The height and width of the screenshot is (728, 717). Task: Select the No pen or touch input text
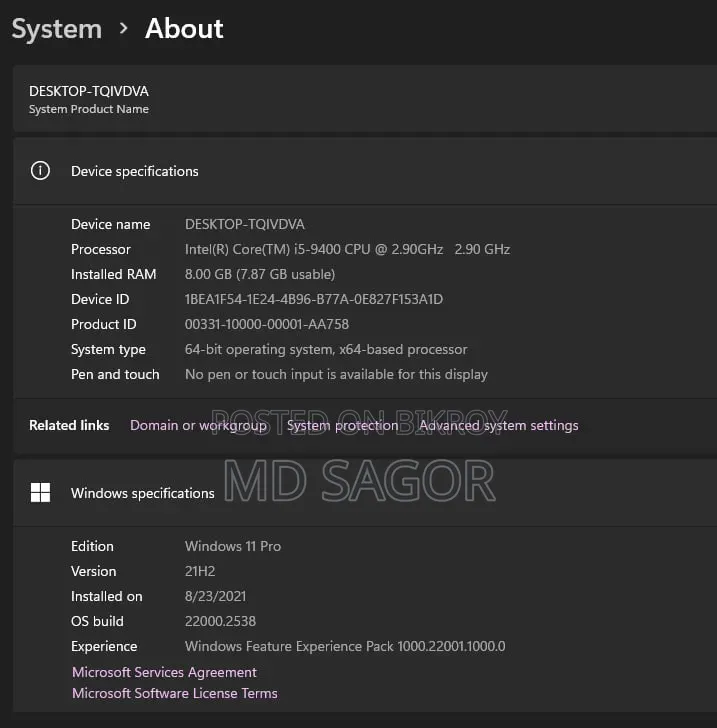[x=336, y=374]
